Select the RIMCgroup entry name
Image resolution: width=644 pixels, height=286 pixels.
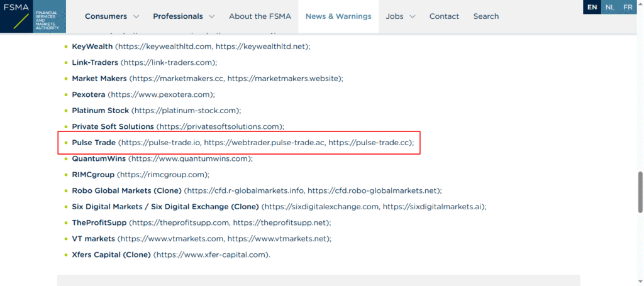(x=93, y=174)
